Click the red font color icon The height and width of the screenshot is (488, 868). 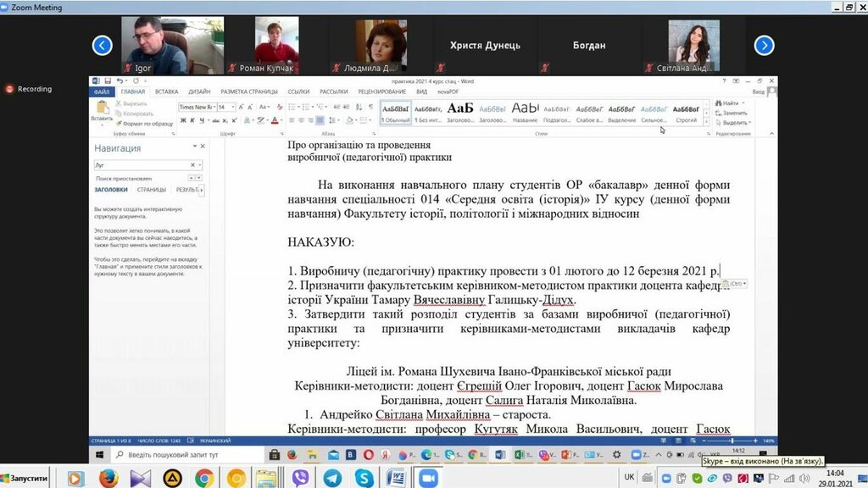[x=275, y=120]
